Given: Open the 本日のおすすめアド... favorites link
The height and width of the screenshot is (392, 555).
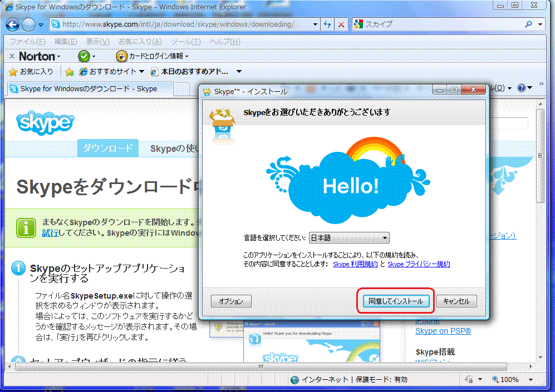Looking at the screenshot, I should click(190, 72).
